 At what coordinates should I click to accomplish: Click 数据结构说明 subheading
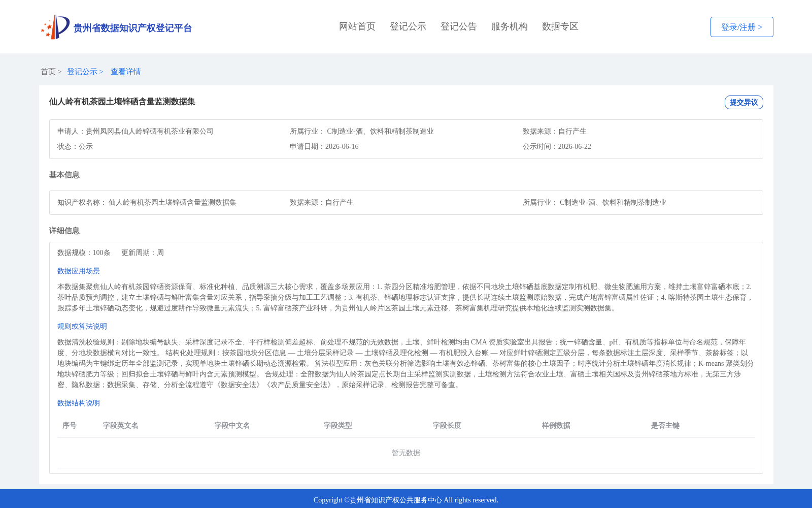79,403
